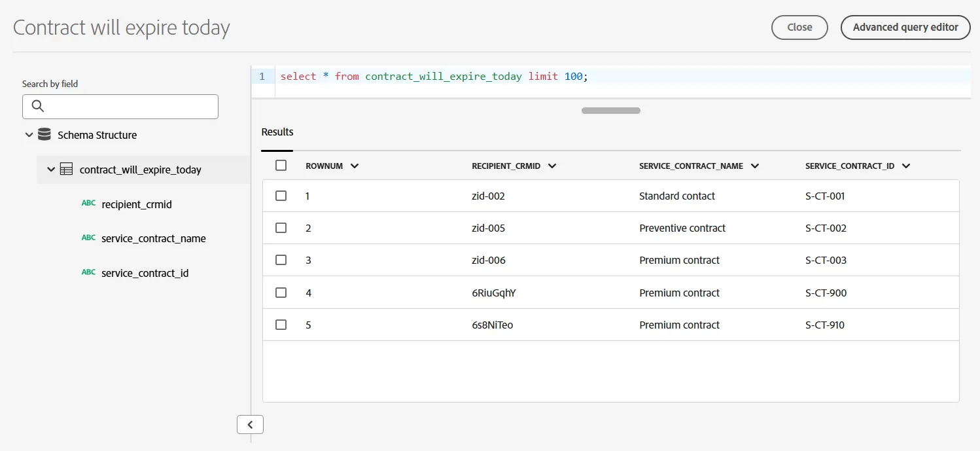Click ABC type icon beside service_contract_name
The height and width of the screenshot is (451, 980).
(x=88, y=238)
